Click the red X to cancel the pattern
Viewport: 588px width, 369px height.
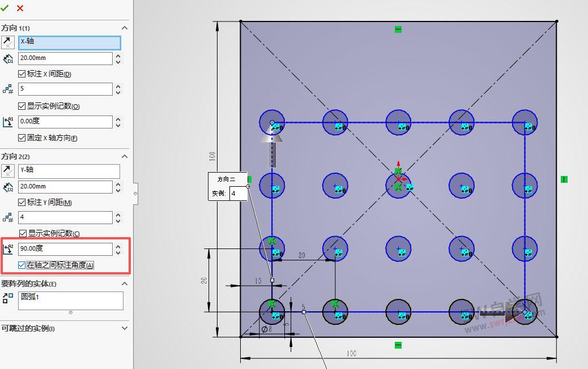point(19,8)
